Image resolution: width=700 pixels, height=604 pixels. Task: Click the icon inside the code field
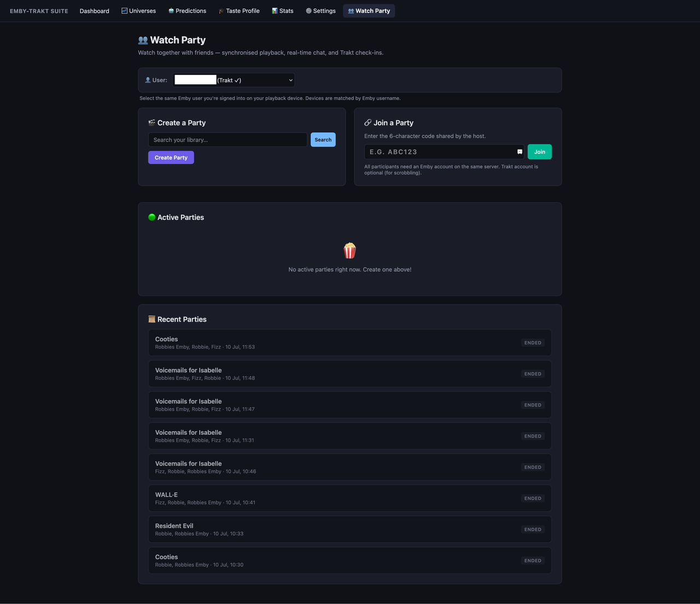520,152
